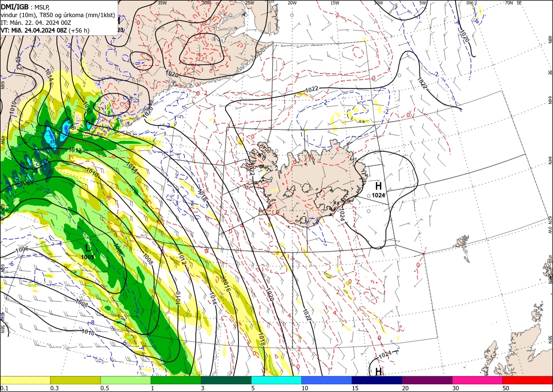
Task: Click the '1016' isobar label
Action: [226, 285]
